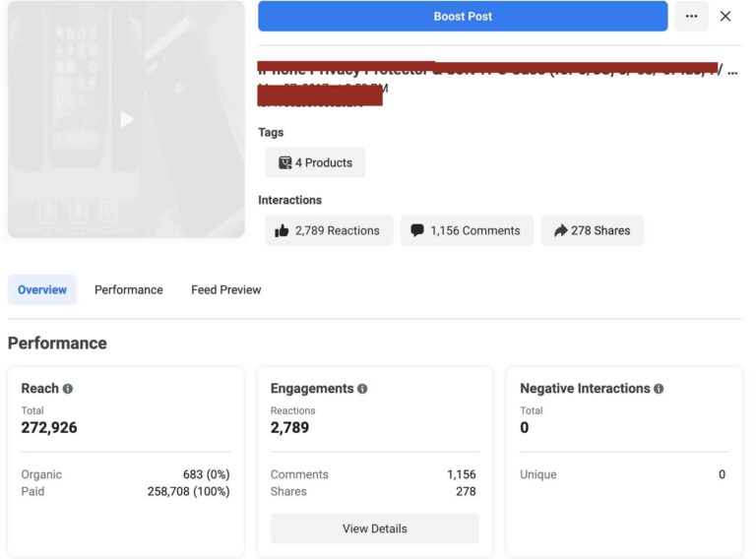Click the View Details button

pos(375,528)
